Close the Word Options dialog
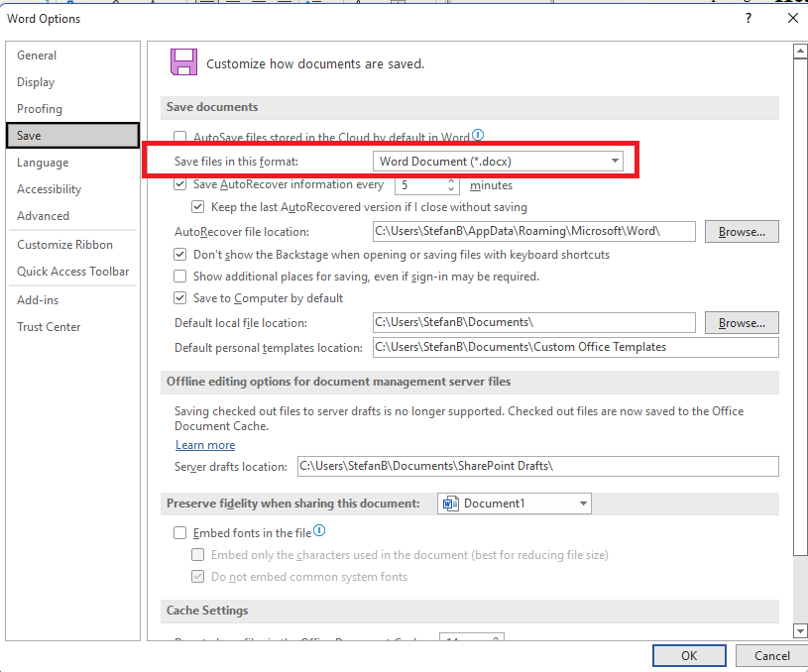Screen dimensions: 808x672 point(793,18)
